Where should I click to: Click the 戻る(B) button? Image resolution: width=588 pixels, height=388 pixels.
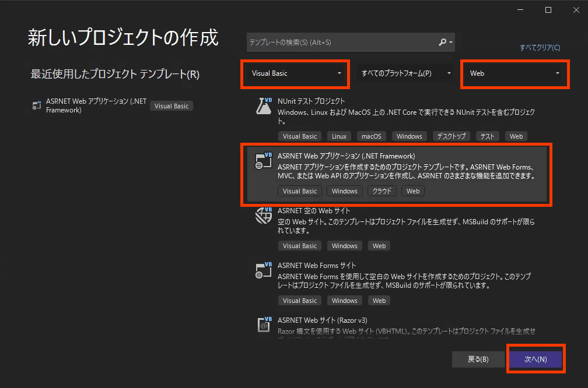[478, 359]
